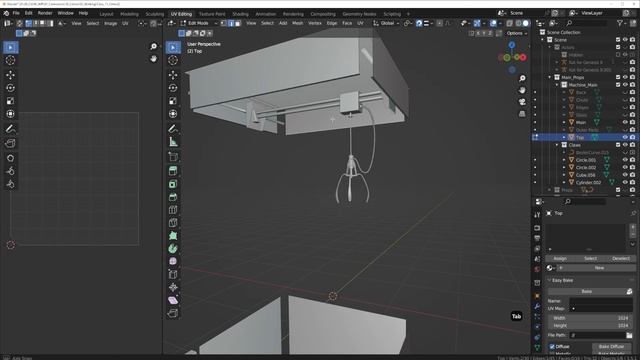Select the Rip Region tool in UV editor

coord(10,143)
